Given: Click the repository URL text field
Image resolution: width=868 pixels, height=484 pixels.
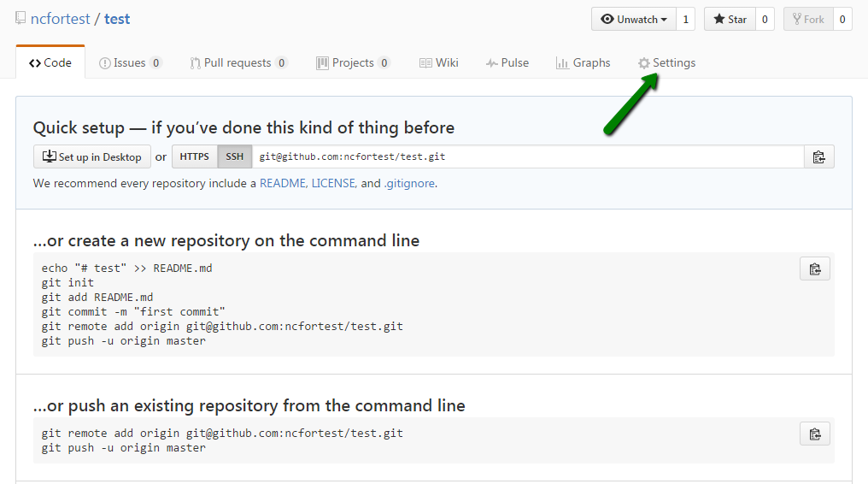Looking at the screenshot, I should pos(528,156).
